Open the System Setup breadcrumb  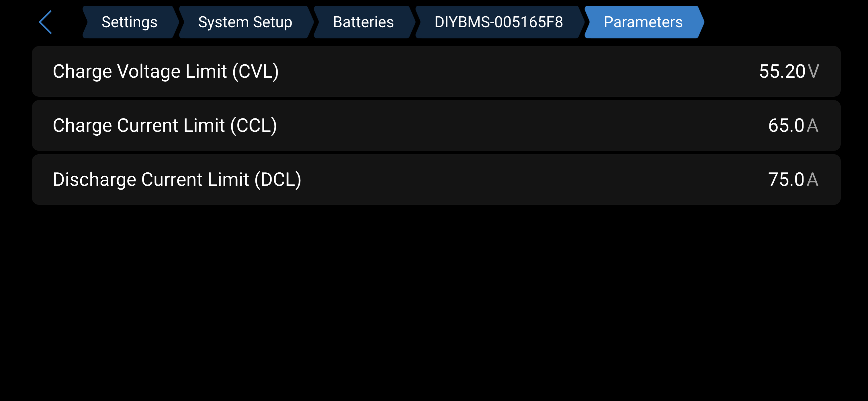pos(245,22)
